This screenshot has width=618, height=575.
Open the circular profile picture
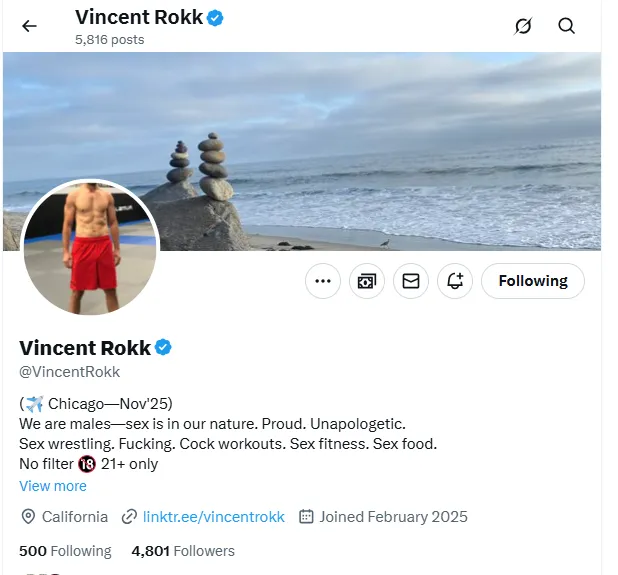tap(90, 248)
